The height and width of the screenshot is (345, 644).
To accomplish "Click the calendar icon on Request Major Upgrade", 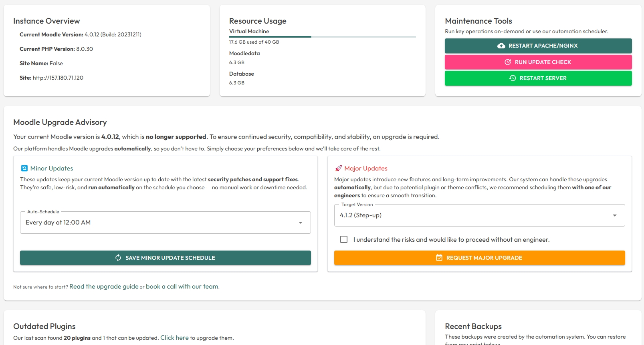I will click(x=439, y=258).
